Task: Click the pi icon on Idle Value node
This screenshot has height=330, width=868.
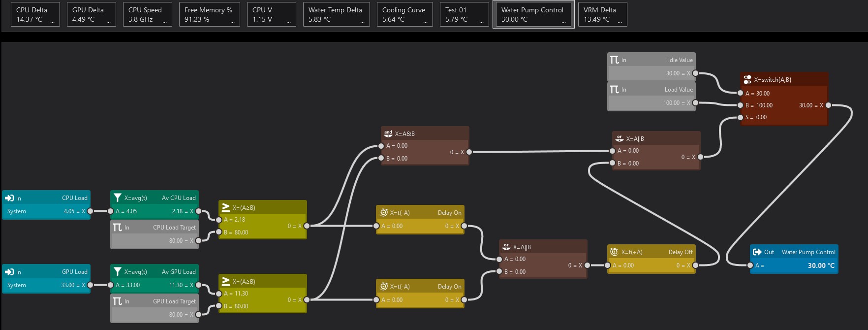Action: [614, 60]
